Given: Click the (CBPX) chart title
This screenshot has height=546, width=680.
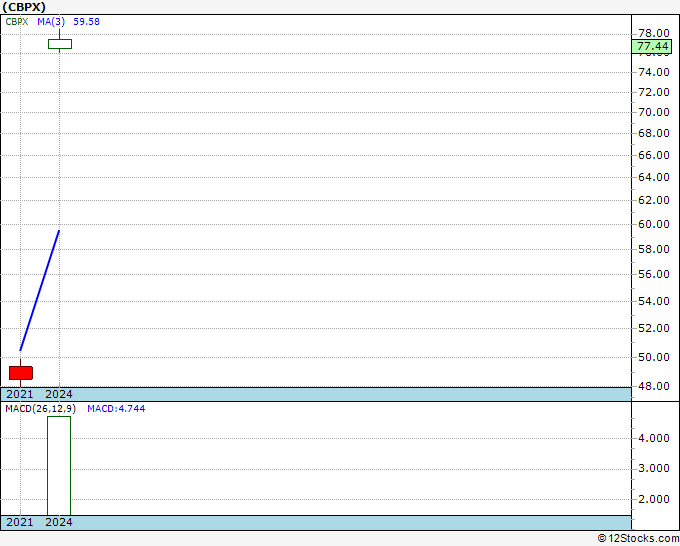Looking at the screenshot, I should pos(24,7).
